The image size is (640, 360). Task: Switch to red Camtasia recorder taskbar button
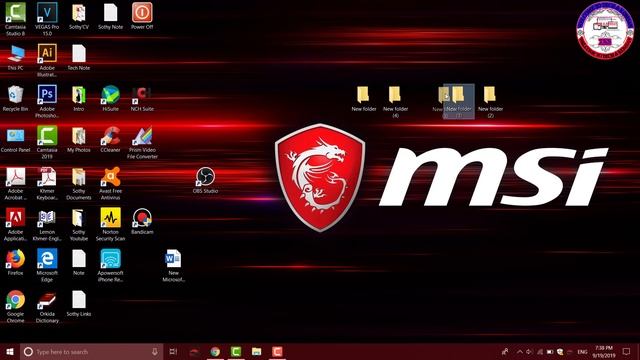[x=277, y=351]
